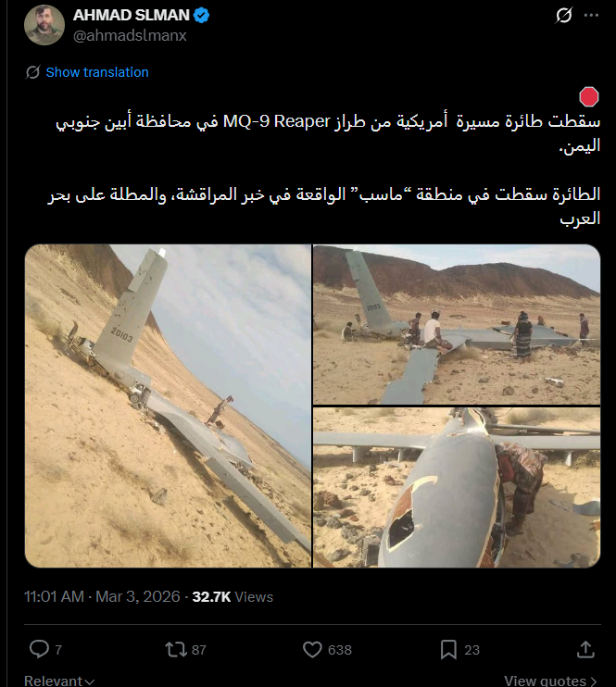Click the blue verified badge

click(202, 16)
